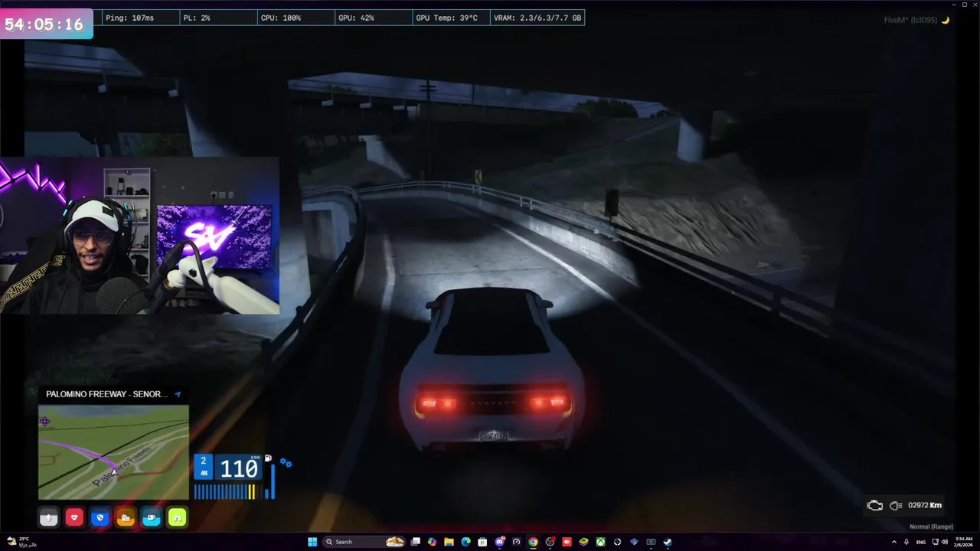Open Discord from the taskbar
980x551 pixels.
tap(500, 542)
